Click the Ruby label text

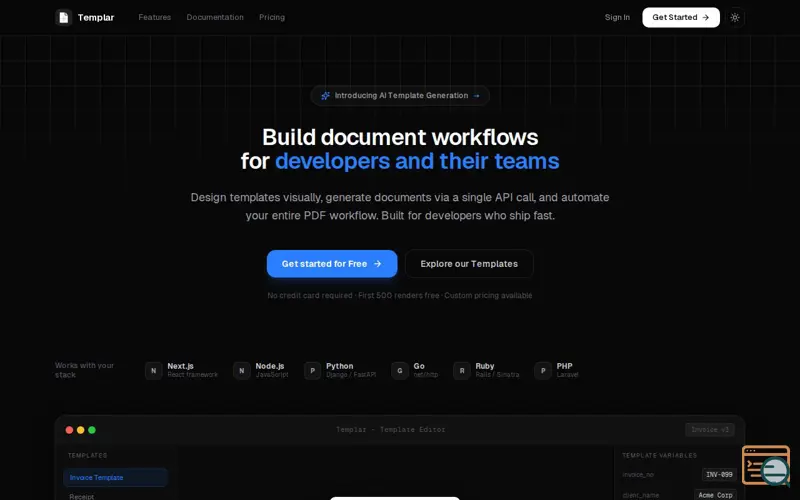point(485,366)
